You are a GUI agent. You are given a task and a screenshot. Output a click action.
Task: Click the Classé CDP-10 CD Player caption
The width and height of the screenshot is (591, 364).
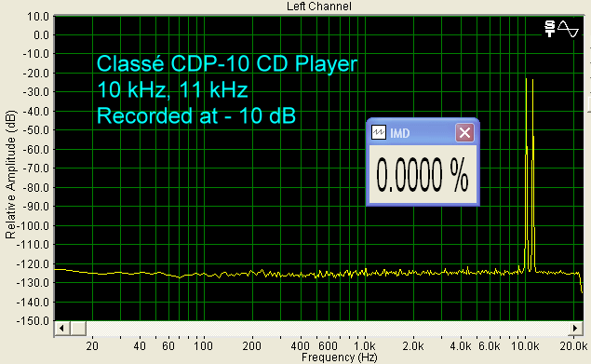point(227,63)
